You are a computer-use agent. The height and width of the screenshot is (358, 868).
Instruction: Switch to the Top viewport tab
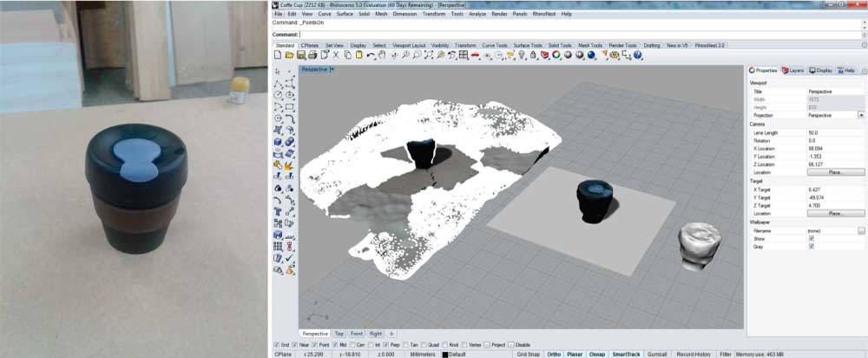339,334
